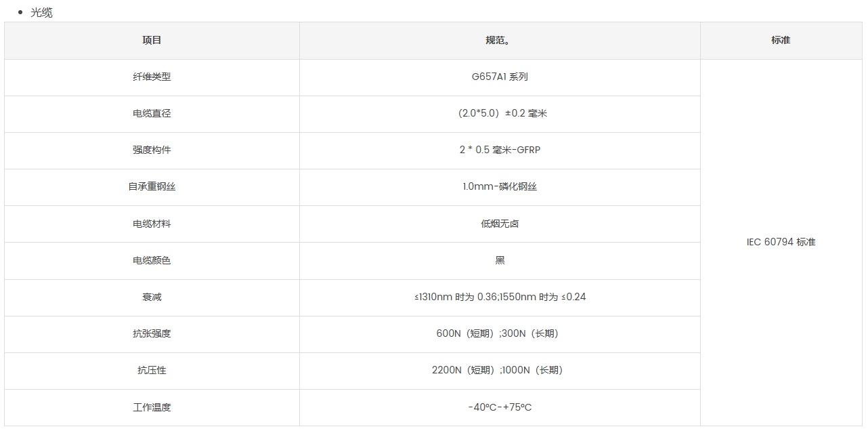Select the 电缆颜色 row label
Screen dimensions: 868x431
coord(152,260)
